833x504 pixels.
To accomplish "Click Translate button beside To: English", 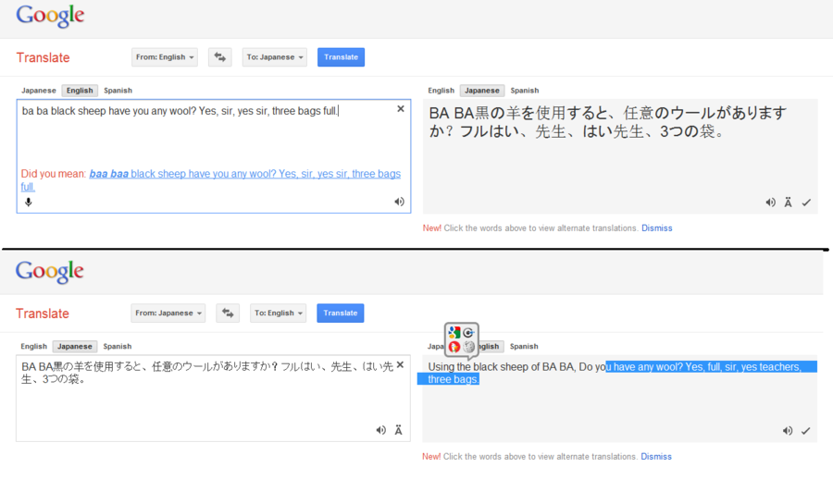I will [x=341, y=313].
